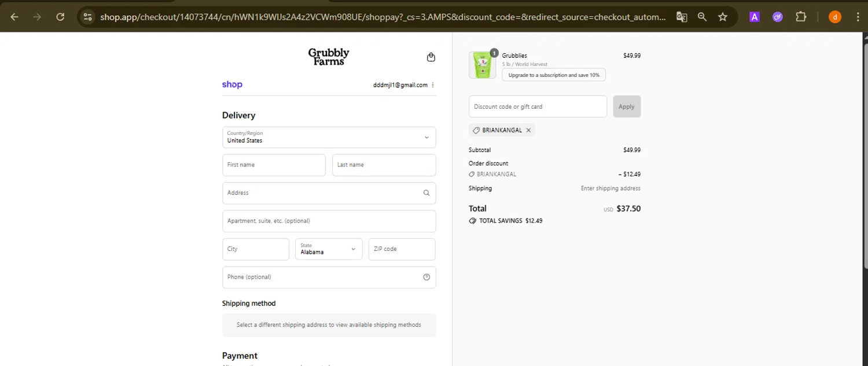Open Chrome's three-dot menu
This screenshot has height=366, width=868.
click(858, 17)
